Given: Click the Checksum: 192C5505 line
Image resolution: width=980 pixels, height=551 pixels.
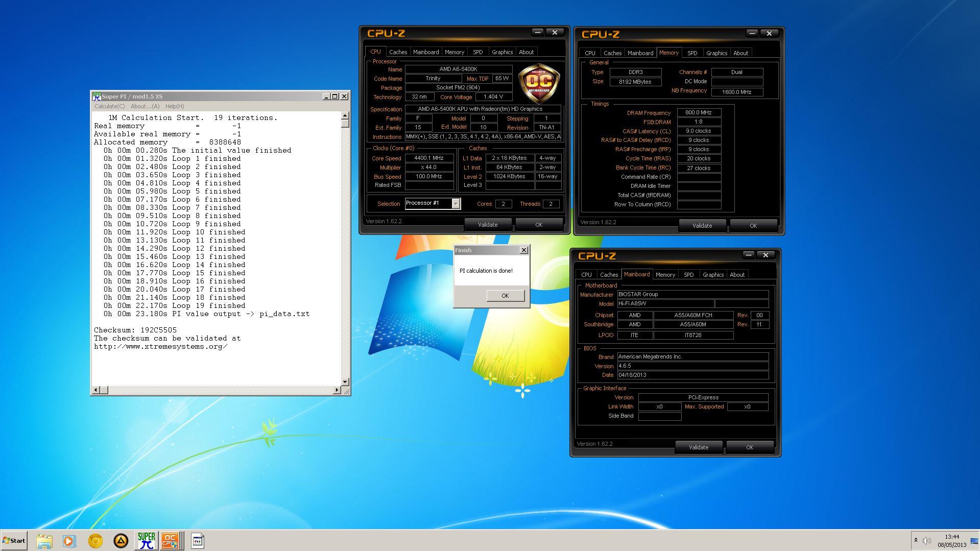Looking at the screenshot, I should point(135,330).
